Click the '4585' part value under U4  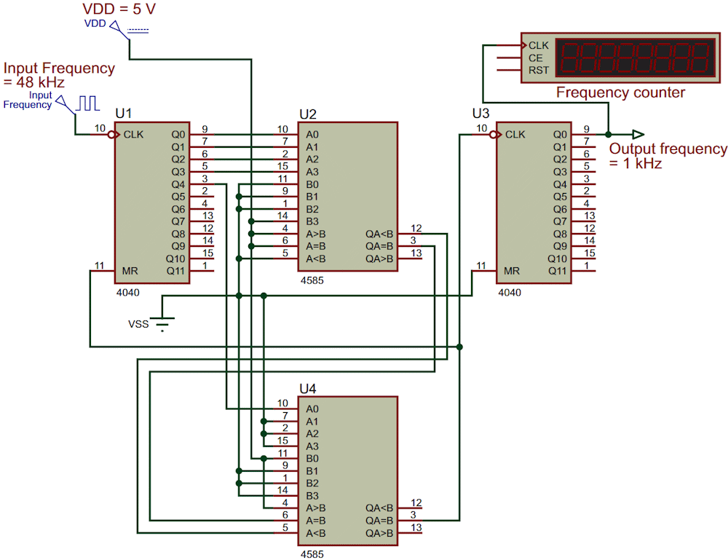pos(312,554)
